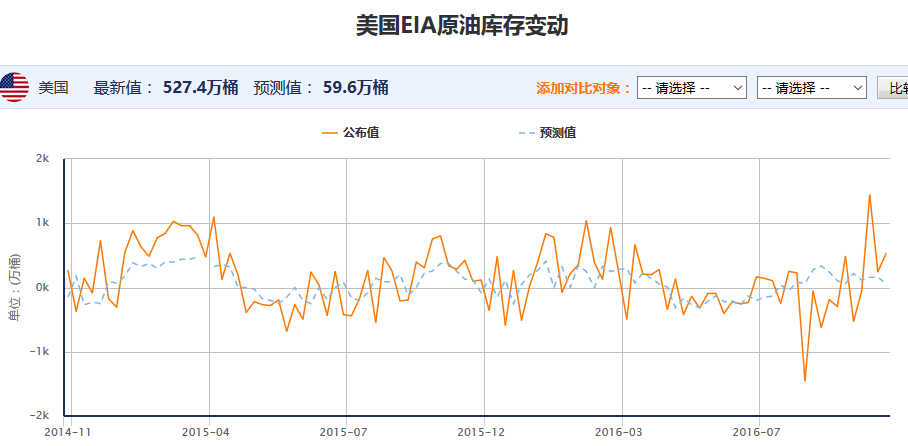The height and width of the screenshot is (446, 908).
Task: Click the 预测值 label in the header bar
Action: coord(285,88)
